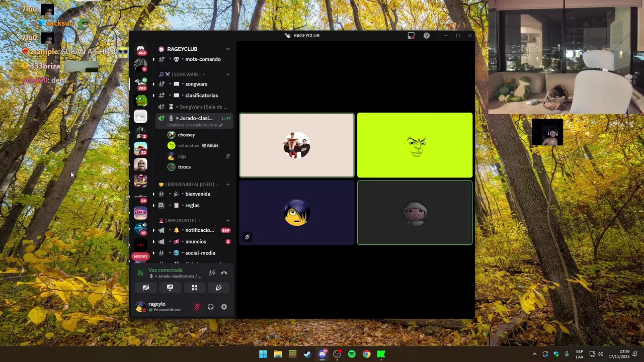
Task: Open the RAGEYCLUB server dropdown menu
Action: [228, 49]
